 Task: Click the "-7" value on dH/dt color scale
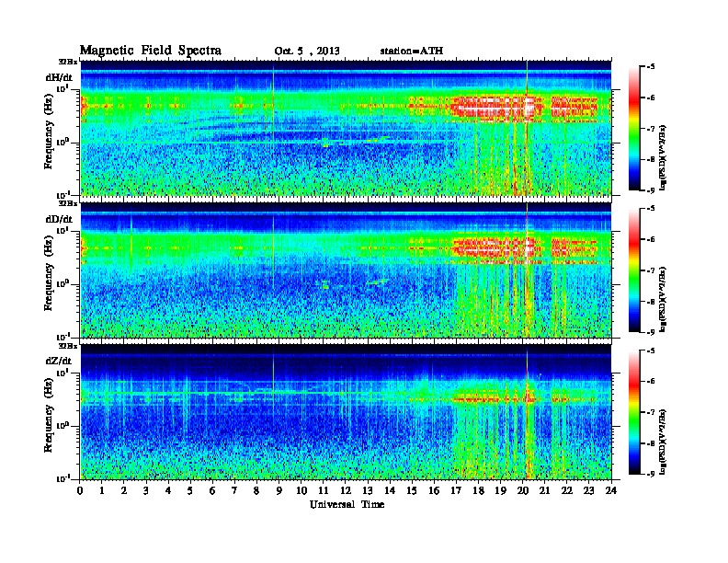tap(651, 129)
